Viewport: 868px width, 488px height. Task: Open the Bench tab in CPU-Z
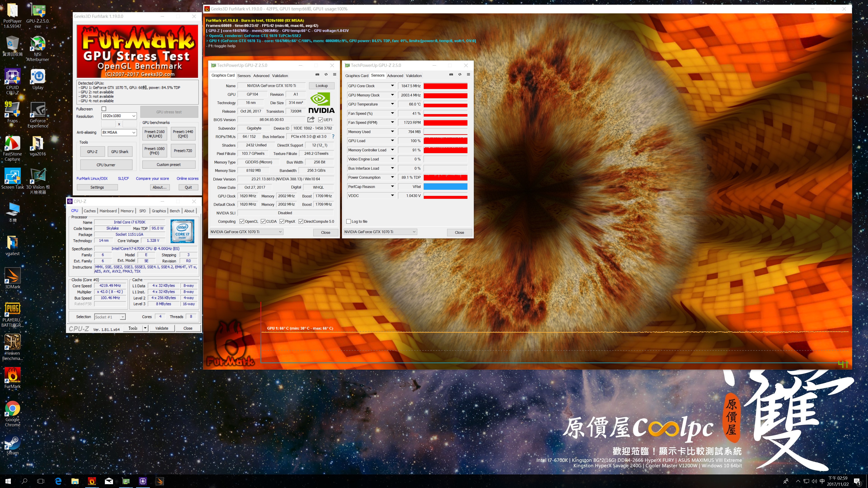click(175, 211)
